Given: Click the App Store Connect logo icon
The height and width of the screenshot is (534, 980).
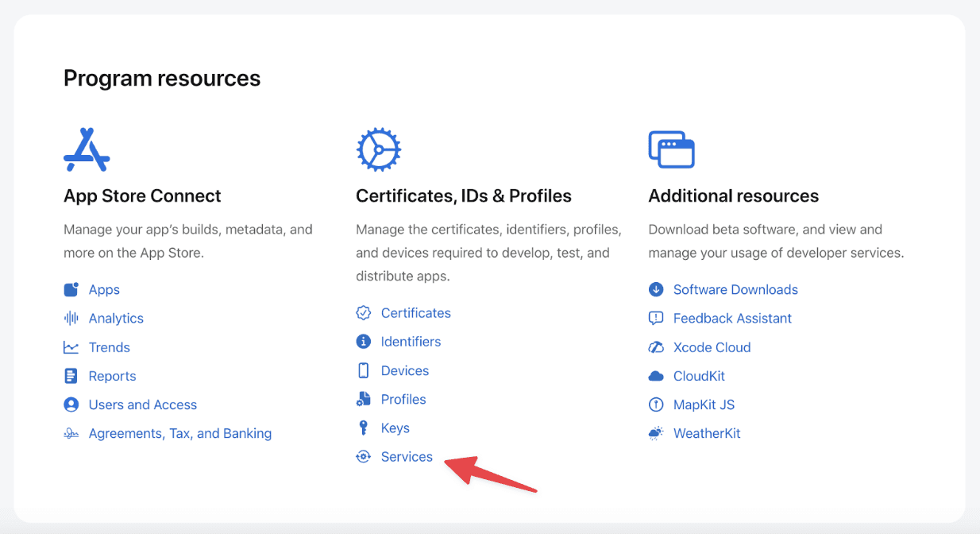Looking at the screenshot, I should pyautogui.click(x=87, y=149).
